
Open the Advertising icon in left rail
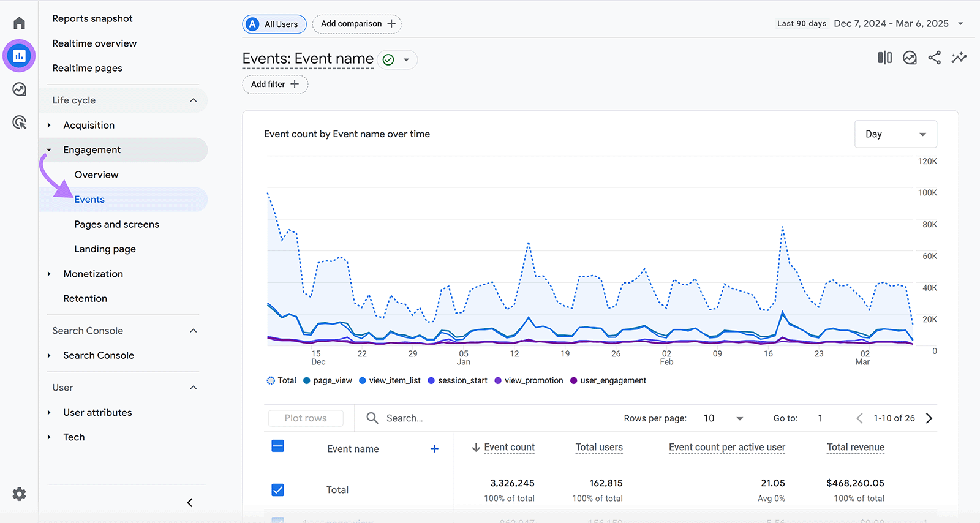click(19, 122)
